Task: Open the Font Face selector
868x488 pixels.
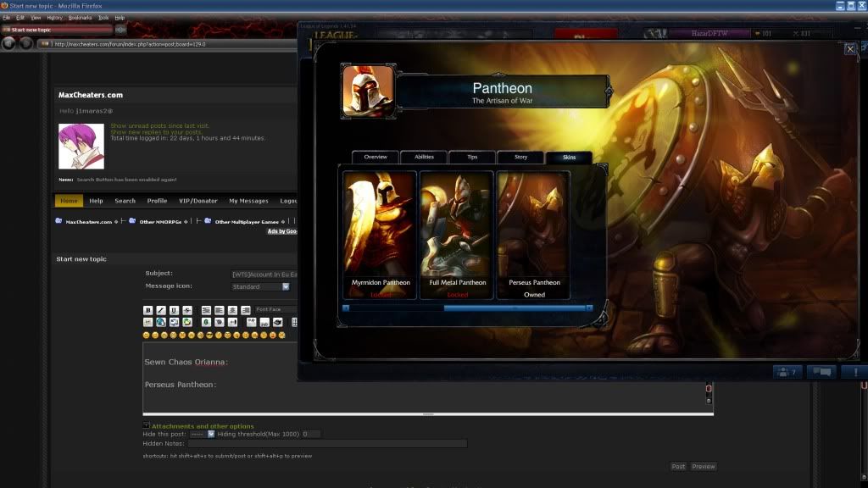Action: (271, 309)
